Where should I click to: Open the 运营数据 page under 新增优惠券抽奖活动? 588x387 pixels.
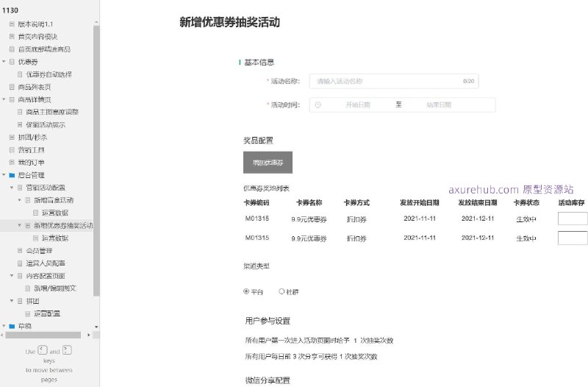pyautogui.click(x=54, y=238)
